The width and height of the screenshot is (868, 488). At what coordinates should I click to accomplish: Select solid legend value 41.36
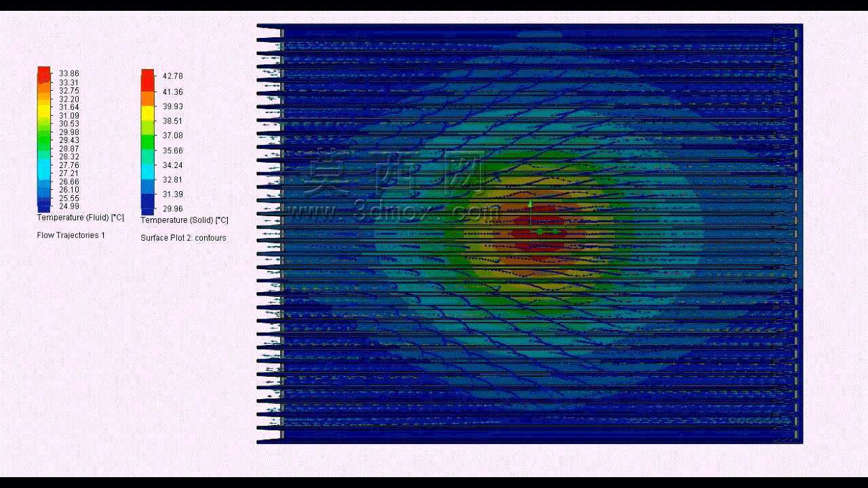tap(173, 91)
